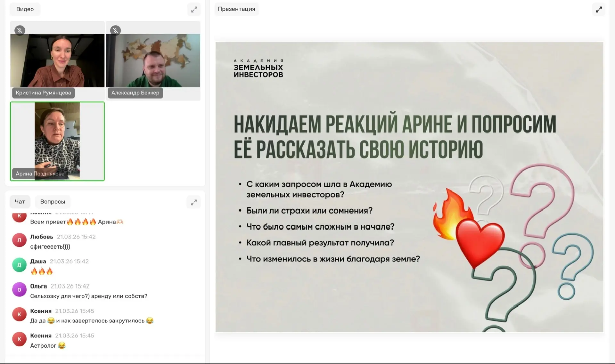
Task: Switch to the Чат tab
Action: [x=20, y=202]
